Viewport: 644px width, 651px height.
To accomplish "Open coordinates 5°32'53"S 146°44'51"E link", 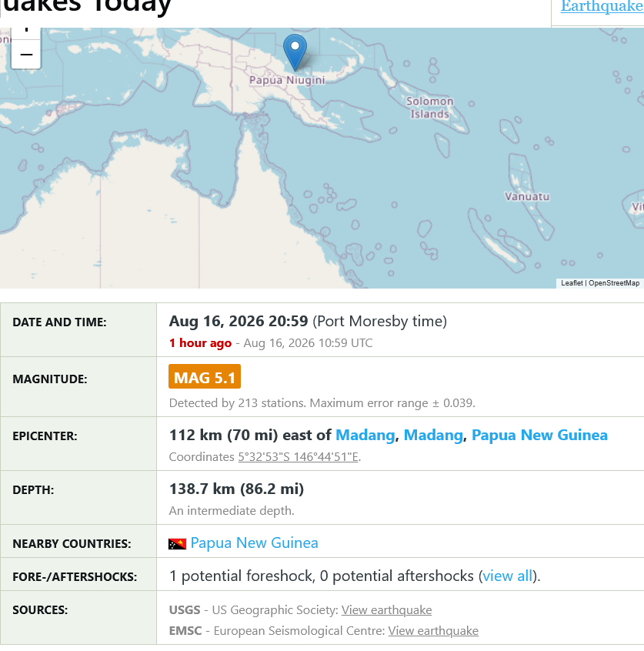I will click(298, 457).
